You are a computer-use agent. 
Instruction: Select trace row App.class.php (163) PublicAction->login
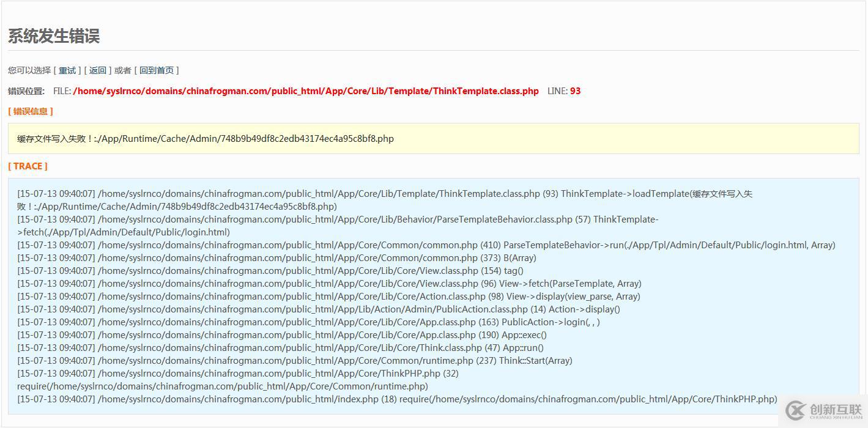coord(308,322)
